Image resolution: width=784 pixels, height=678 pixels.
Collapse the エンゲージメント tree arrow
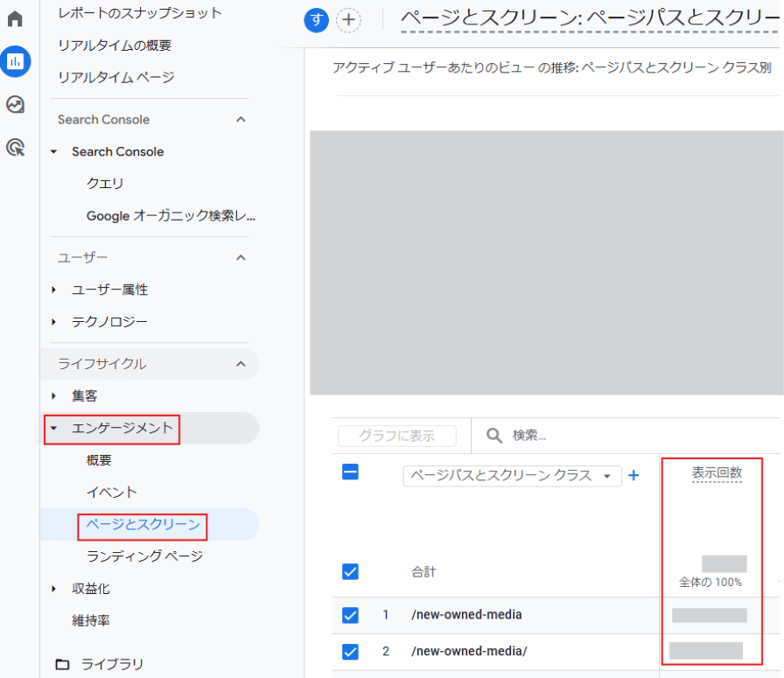coord(54,428)
